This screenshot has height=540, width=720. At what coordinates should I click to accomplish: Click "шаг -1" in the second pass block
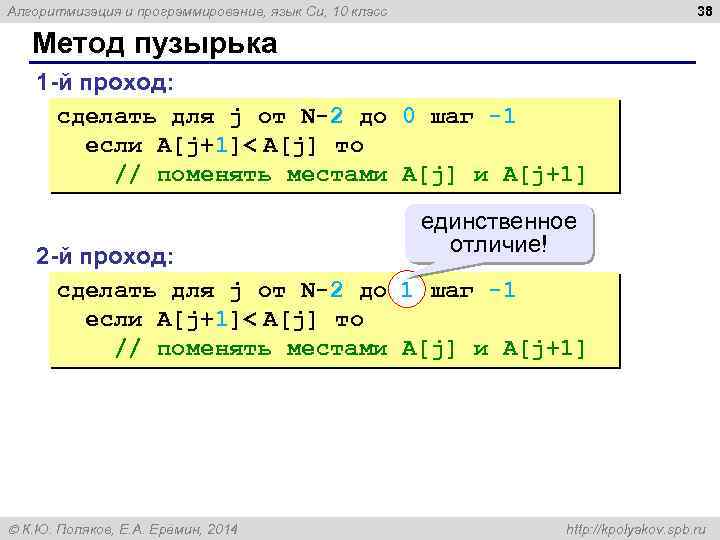coord(473,290)
